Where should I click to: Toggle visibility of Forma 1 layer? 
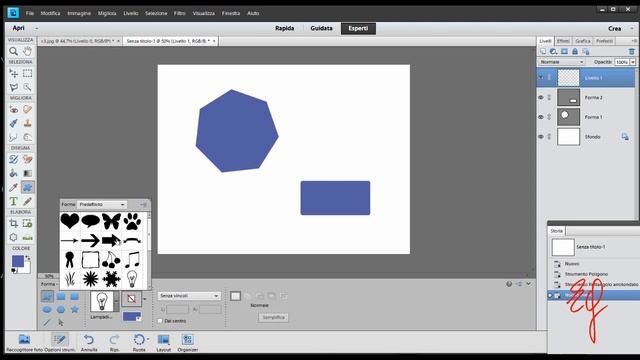tap(541, 117)
